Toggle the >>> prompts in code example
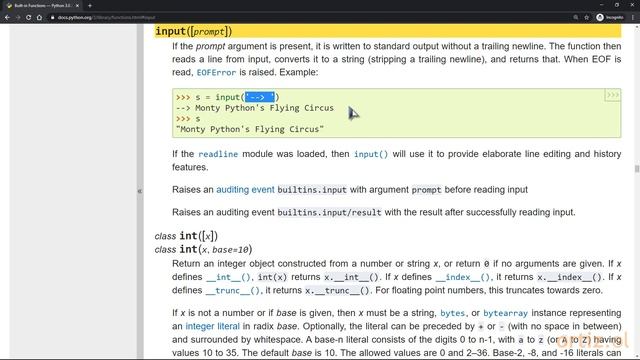Image resolution: width=640 pixels, height=360 pixels. click(612, 96)
